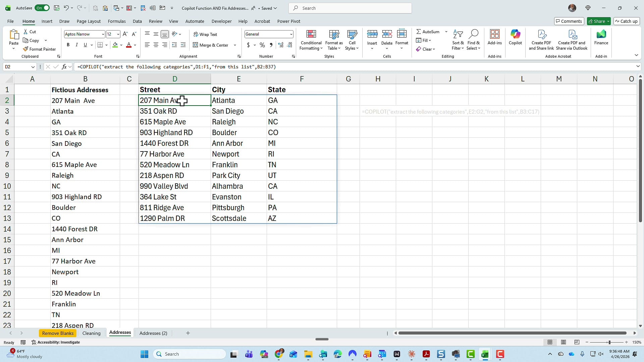Toggle italic formatting
The height and width of the screenshot is (362, 644).
click(76, 45)
